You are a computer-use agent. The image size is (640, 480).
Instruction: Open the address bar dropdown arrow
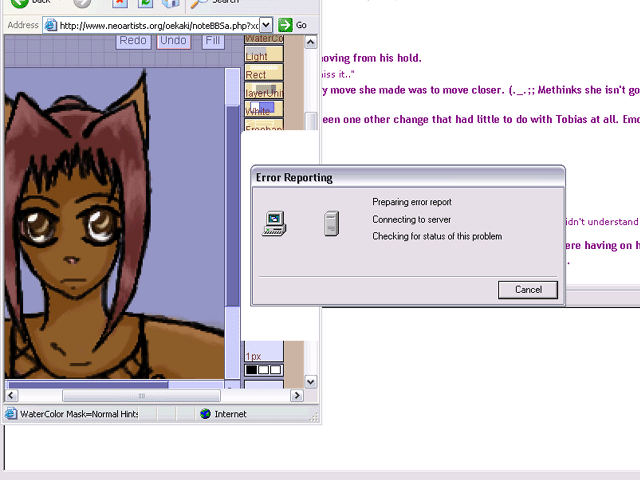pos(266,25)
